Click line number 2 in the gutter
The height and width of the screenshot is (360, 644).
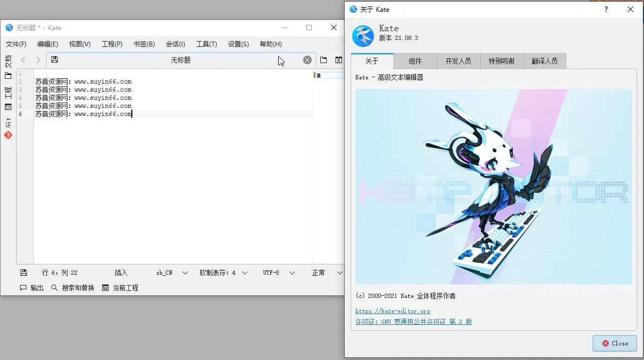[x=20, y=81]
